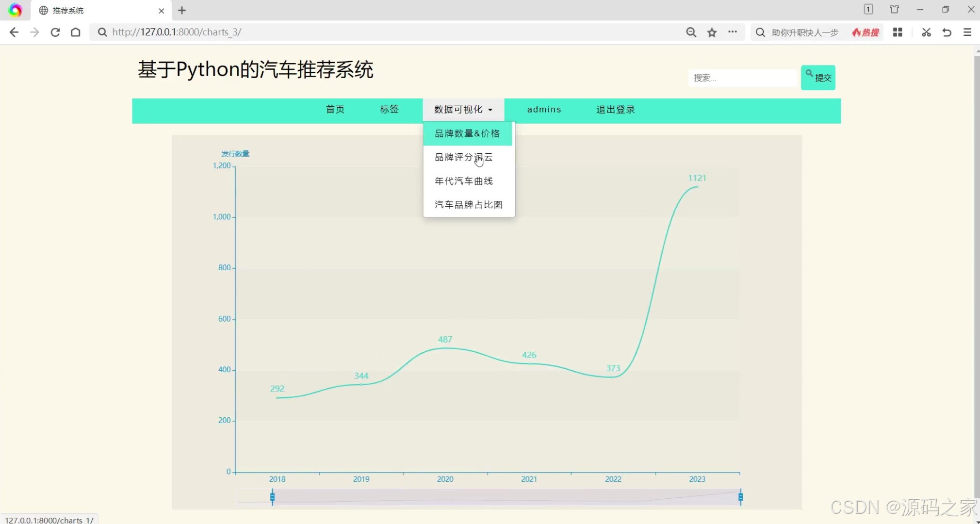Navigate back with the back arrow
980x524 pixels.
point(14,32)
